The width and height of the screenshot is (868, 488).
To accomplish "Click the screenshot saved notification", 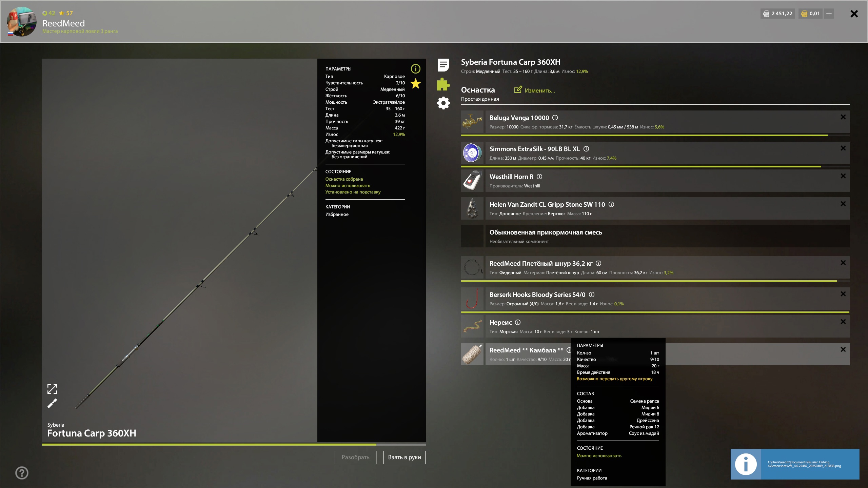I will pyautogui.click(x=795, y=464).
